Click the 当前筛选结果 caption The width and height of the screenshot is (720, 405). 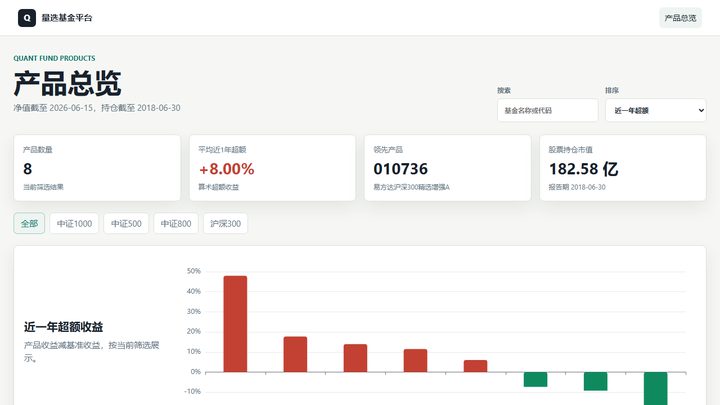tap(43, 187)
